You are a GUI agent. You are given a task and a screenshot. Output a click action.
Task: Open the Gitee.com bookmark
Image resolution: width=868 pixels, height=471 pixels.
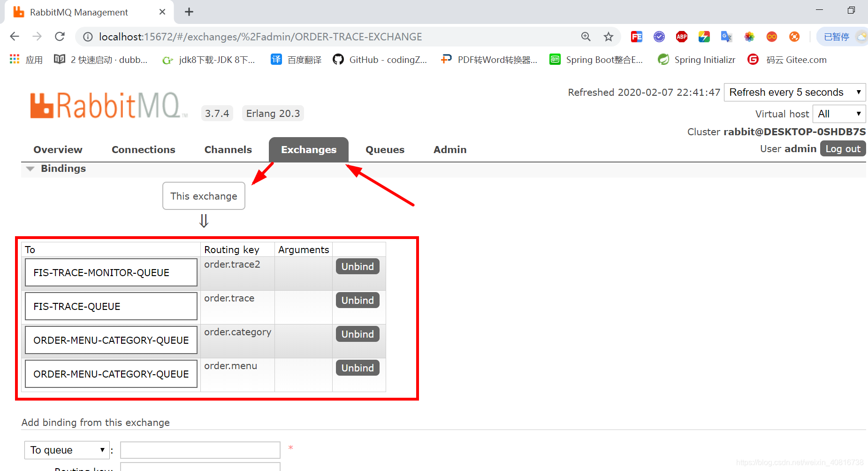787,60
